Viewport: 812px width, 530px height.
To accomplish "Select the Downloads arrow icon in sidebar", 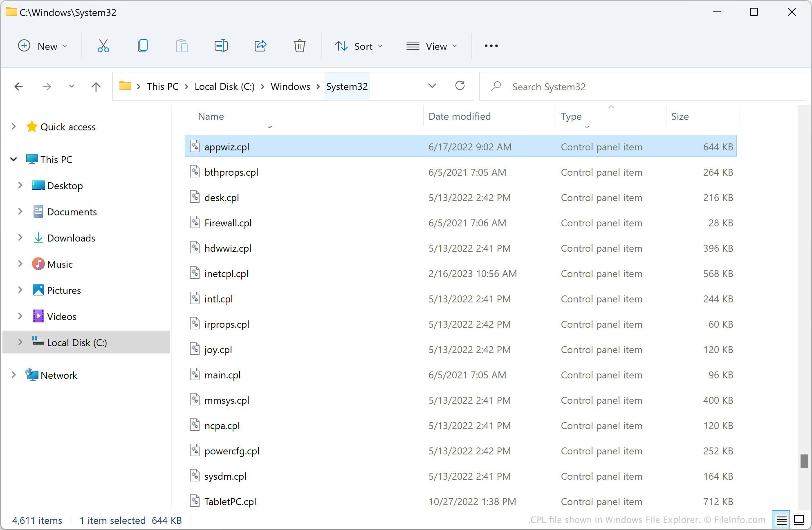I will click(x=38, y=238).
